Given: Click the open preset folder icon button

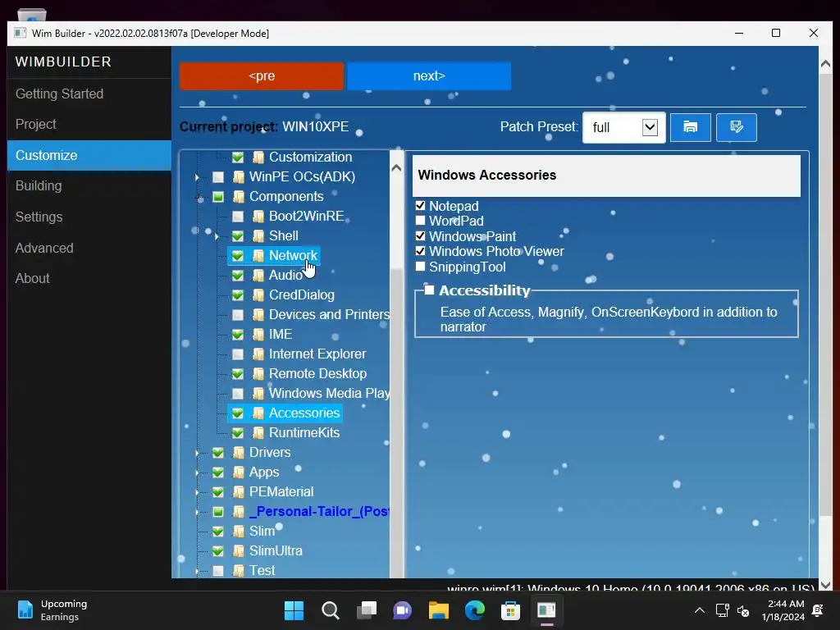Looking at the screenshot, I should 690,127.
